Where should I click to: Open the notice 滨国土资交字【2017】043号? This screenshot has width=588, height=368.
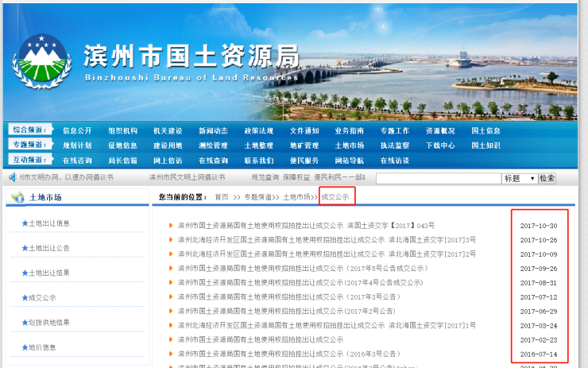pyautogui.click(x=306, y=226)
